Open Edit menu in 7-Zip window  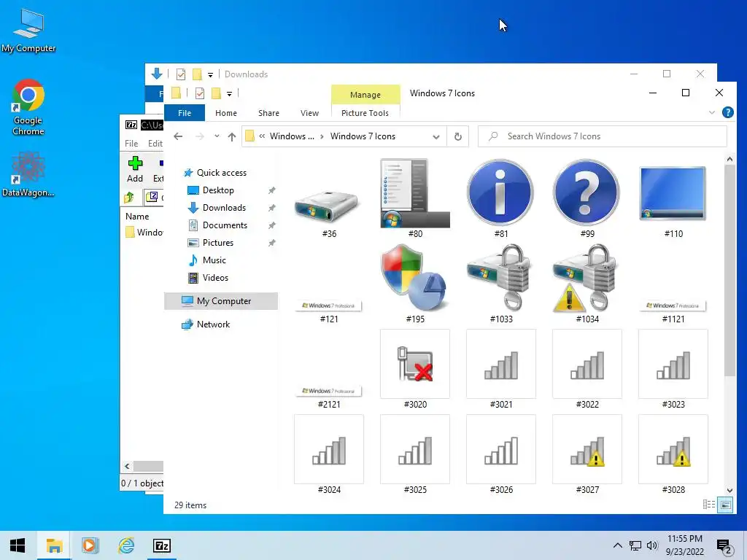coord(155,144)
